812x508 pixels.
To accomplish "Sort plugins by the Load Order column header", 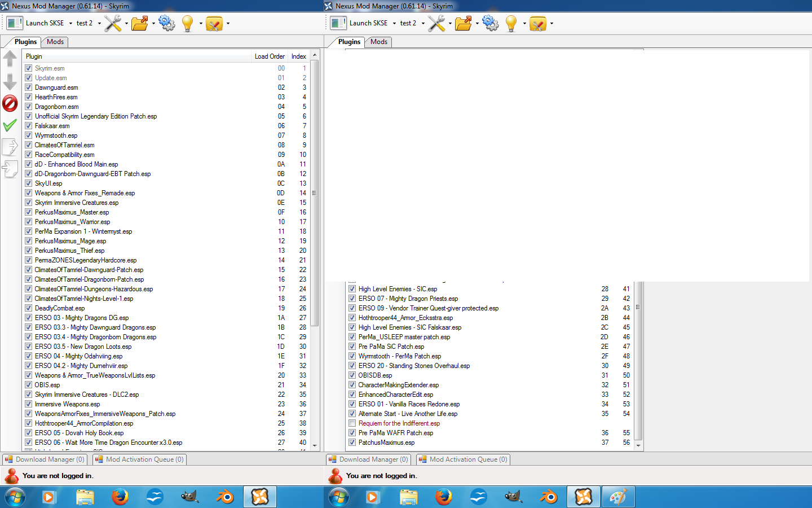I will coord(269,56).
